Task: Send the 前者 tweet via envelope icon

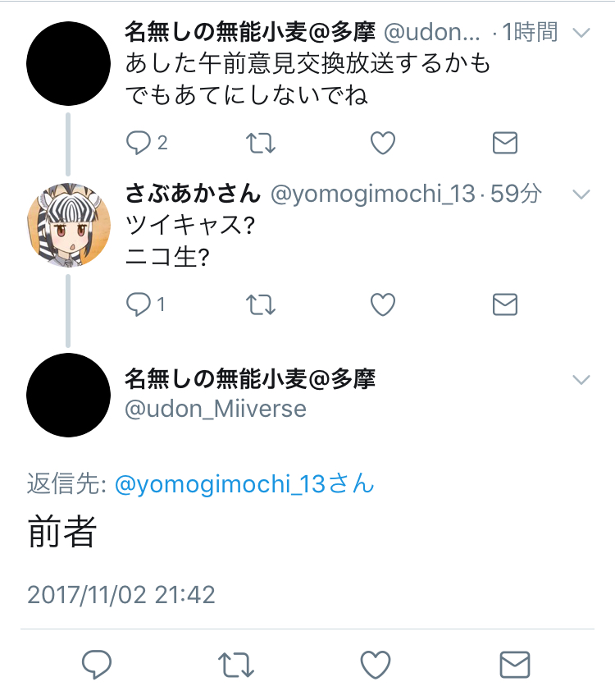Action: pos(515,665)
